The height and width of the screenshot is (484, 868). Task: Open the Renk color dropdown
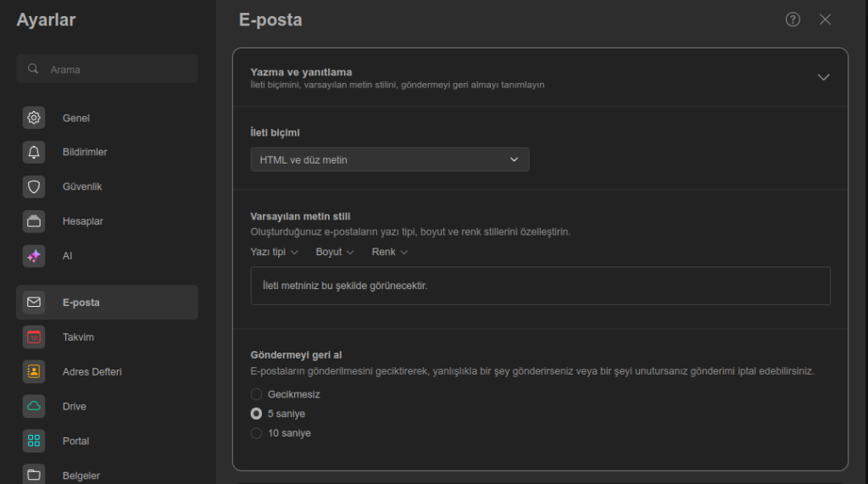(390, 252)
